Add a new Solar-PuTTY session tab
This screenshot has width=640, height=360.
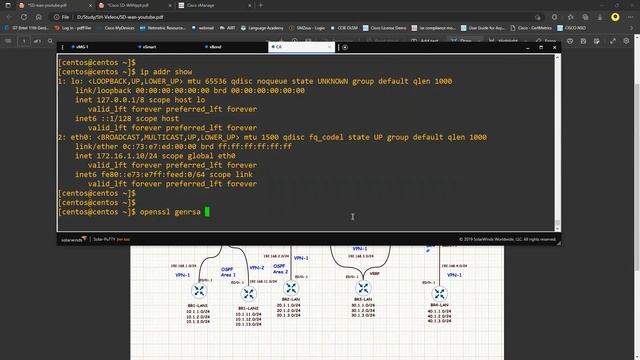click(x=345, y=47)
